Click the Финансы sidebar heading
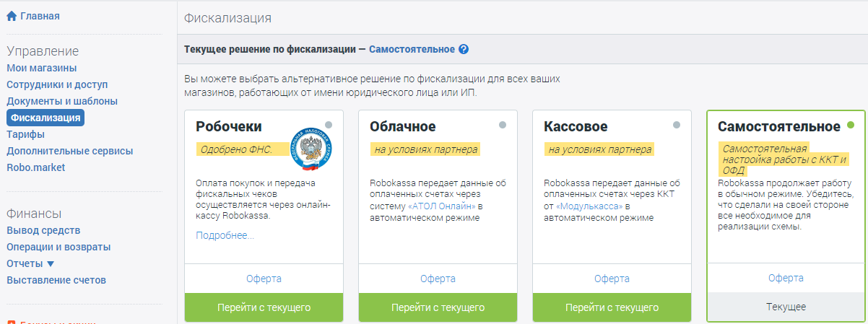 pyautogui.click(x=34, y=214)
